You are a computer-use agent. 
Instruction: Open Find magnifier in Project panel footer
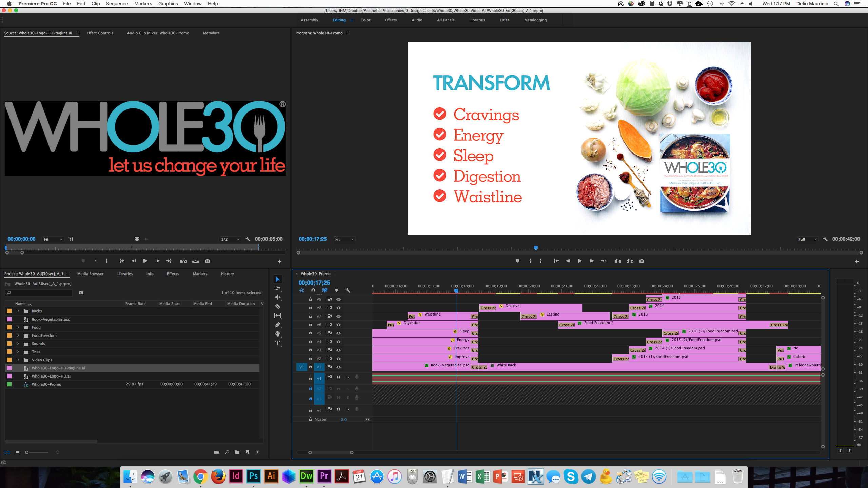[x=227, y=452]
